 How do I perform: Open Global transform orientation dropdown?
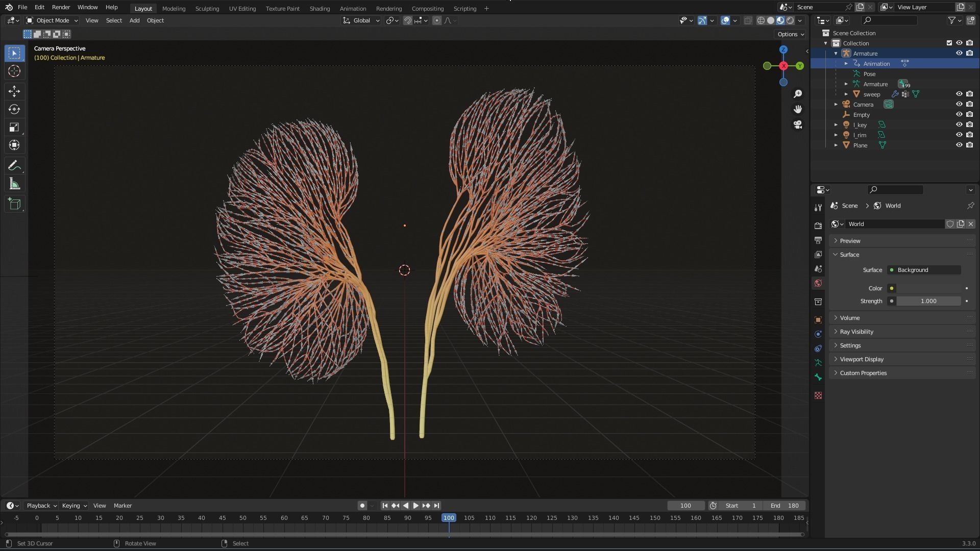[x=361, y=20]
